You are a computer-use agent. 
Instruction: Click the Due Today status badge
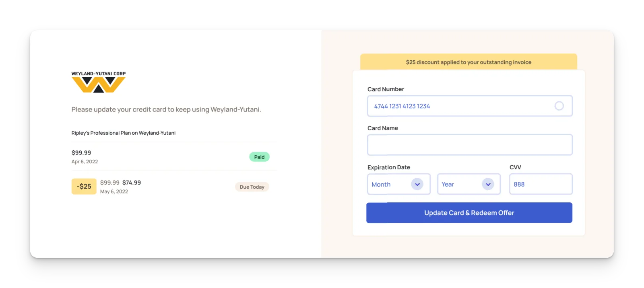[252, 187]
